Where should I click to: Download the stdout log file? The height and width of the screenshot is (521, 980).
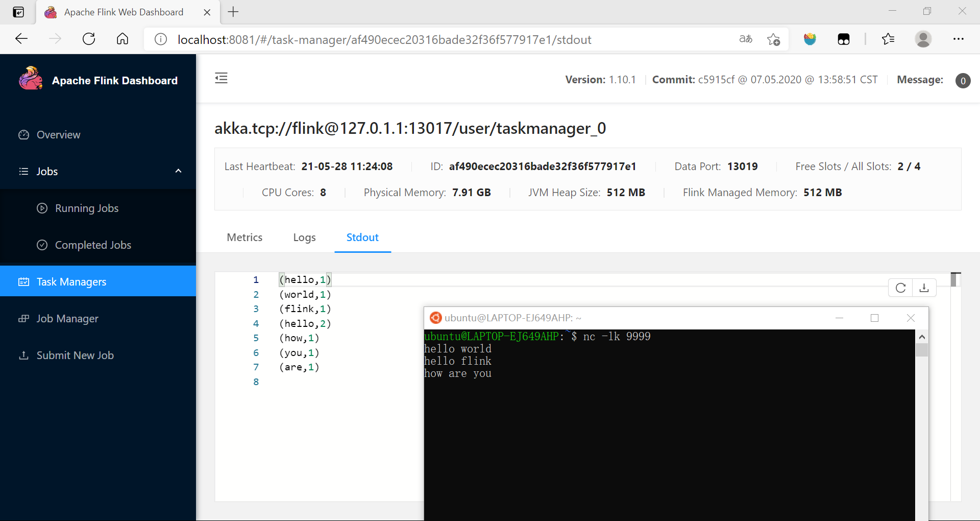tap(924, 288)
